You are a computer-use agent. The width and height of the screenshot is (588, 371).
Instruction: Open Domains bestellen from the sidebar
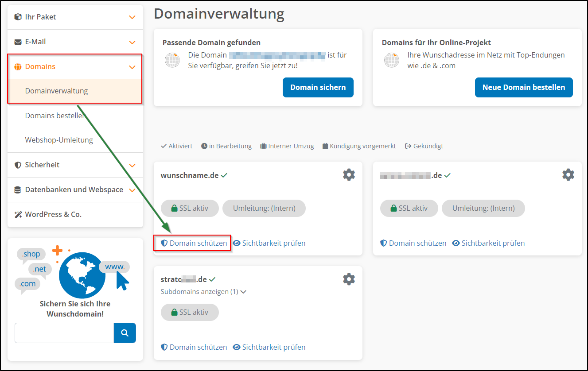55,115
